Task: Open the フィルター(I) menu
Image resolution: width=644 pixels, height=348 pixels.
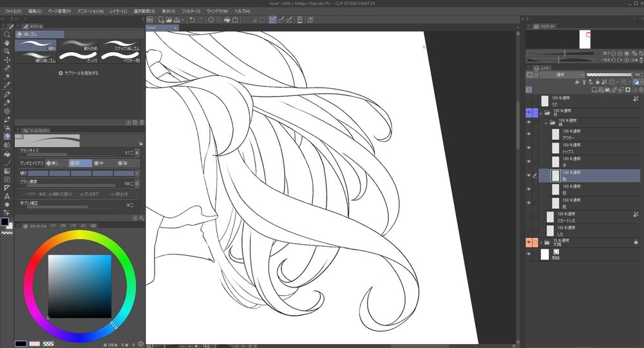Action: pyautogui.click(x=190, y=12)
